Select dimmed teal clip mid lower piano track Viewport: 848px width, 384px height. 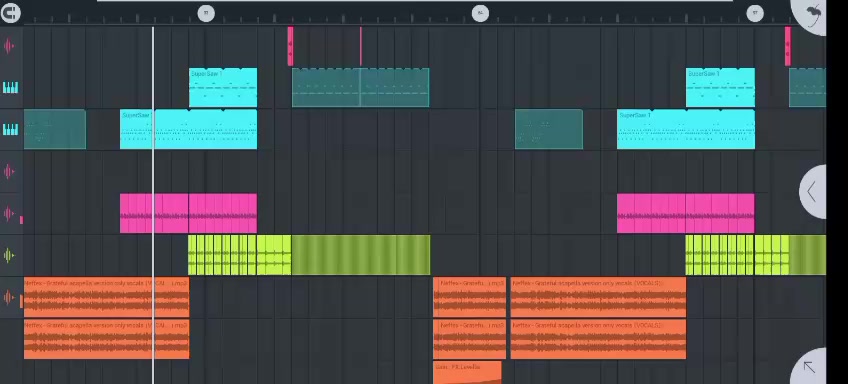coord(549,129)
